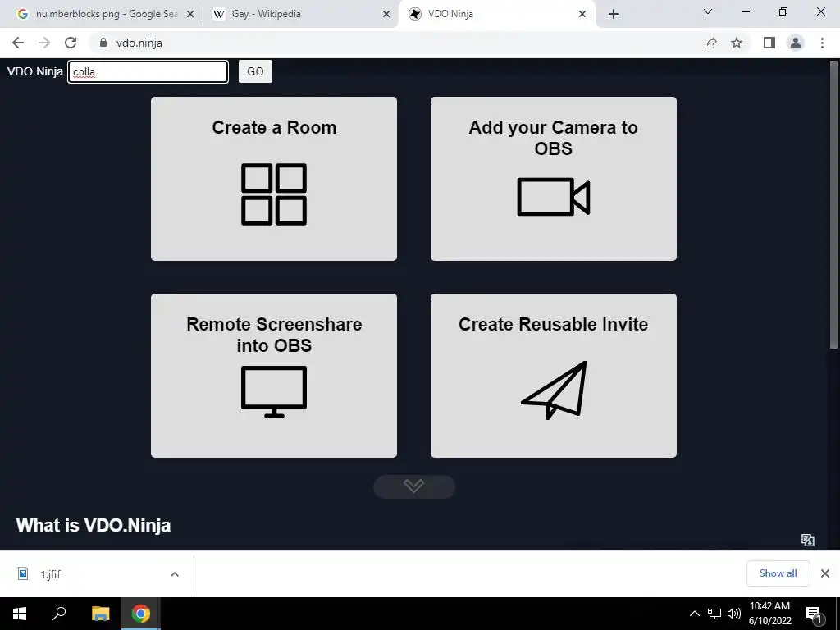Click the Chrome taskbar icon
This screenshot has height=630, width=840.
(141, 614)
